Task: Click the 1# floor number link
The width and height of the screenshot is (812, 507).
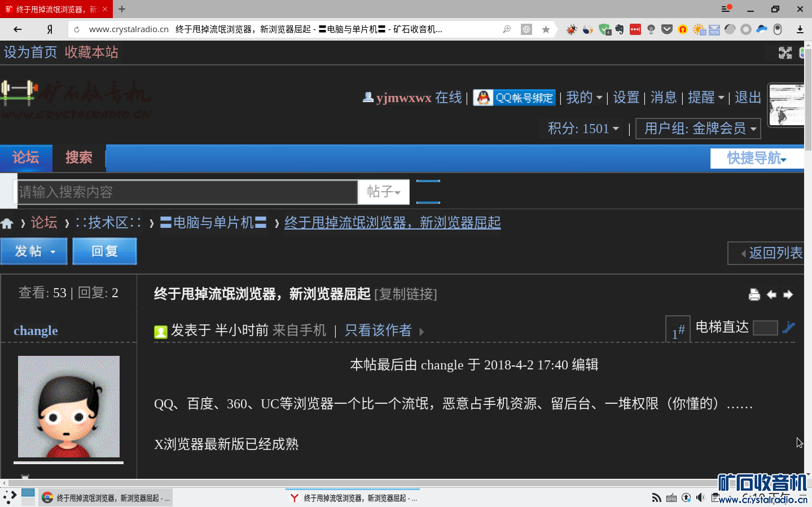Action: tap(678, 331)
